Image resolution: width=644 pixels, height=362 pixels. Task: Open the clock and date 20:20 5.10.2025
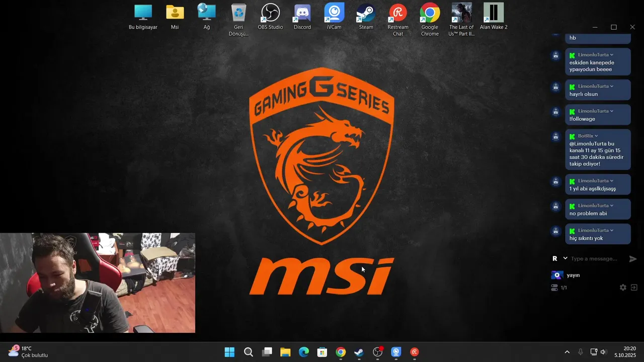click(x=625, y=352)
